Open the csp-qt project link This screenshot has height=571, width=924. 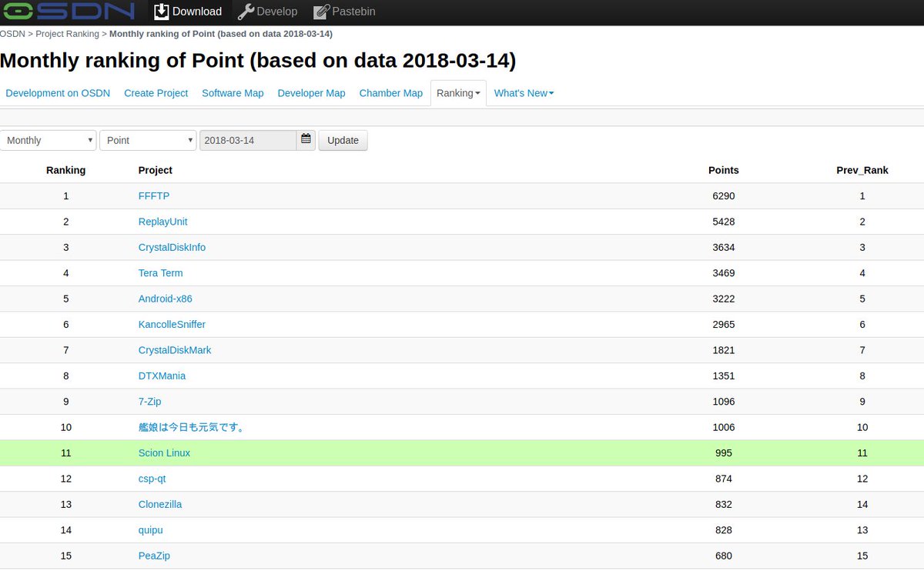click(x=152, y=479)
